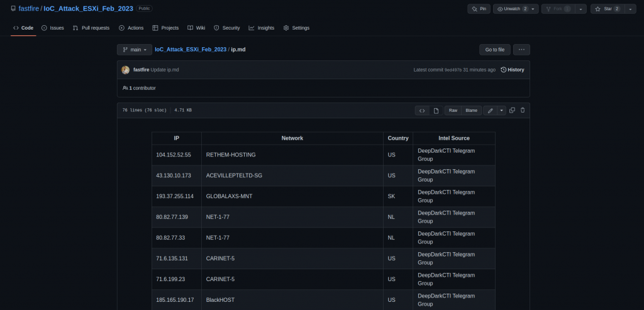Switch to the Code tab

[23, 28]
